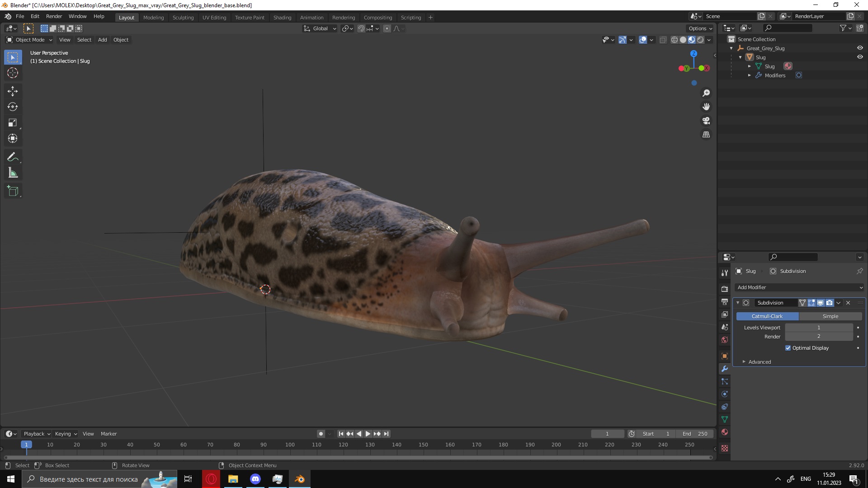Open the Playback dropdown in timeline

coord(37,434)
